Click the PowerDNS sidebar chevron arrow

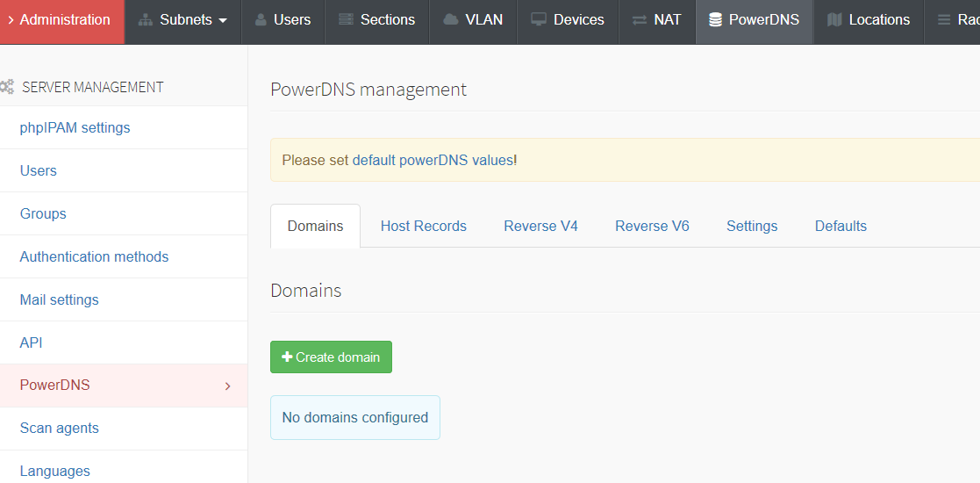click(228, 386)
